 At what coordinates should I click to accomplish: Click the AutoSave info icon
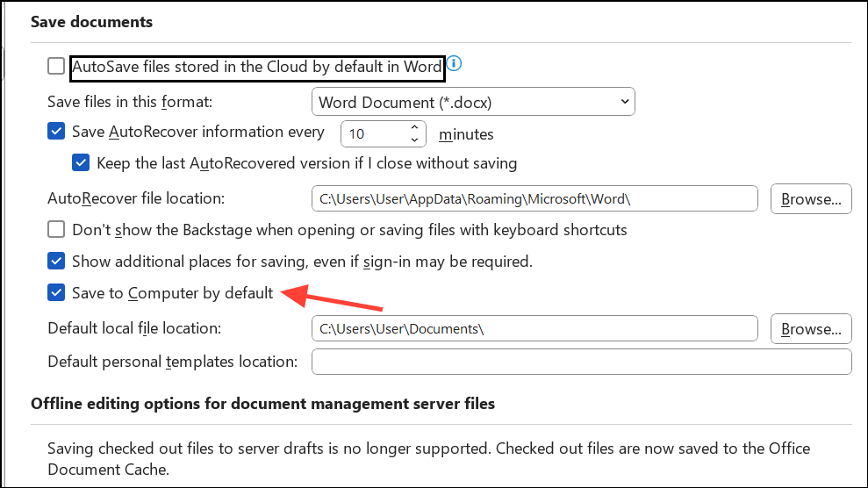454,63
